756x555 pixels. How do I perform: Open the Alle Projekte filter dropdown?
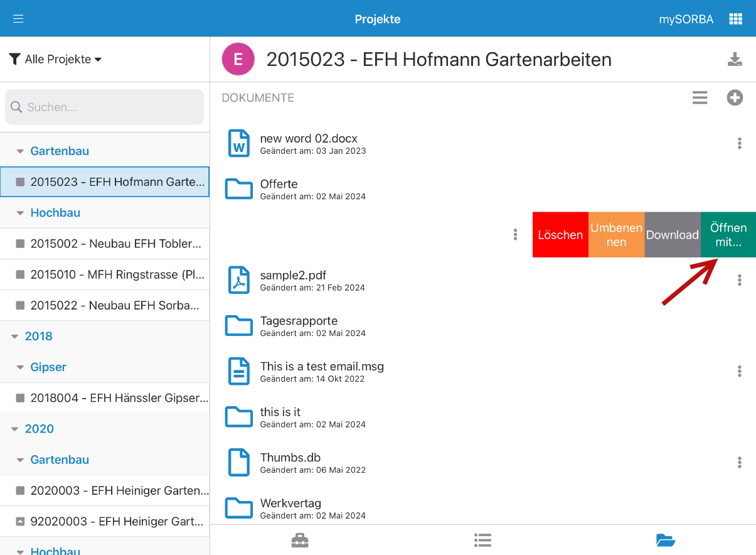(55, 60)
